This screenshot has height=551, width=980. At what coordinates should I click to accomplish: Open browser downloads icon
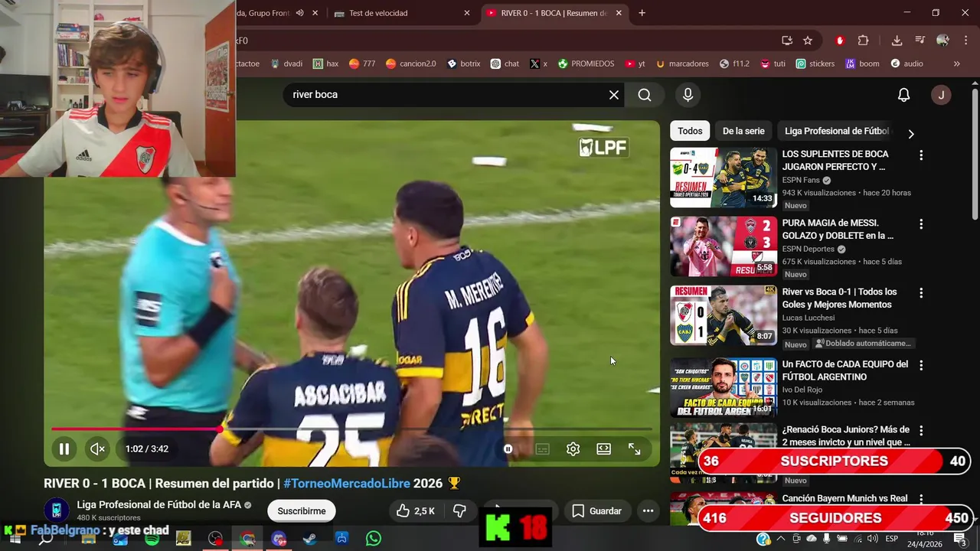(897, 41)
